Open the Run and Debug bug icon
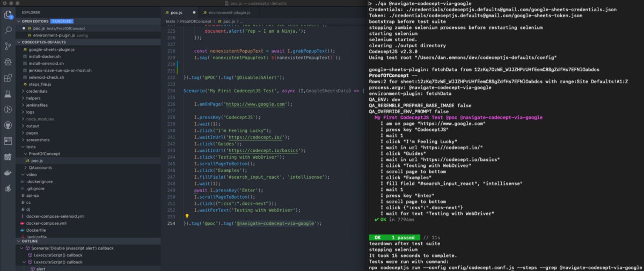Image resolution: width=644 pixels, height=271 pixels. click(8, 62)
